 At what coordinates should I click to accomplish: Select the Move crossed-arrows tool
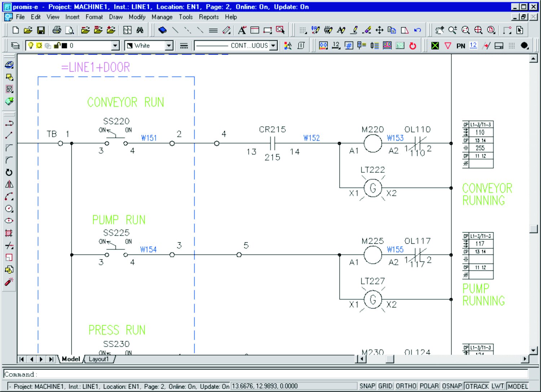point(379,30)
